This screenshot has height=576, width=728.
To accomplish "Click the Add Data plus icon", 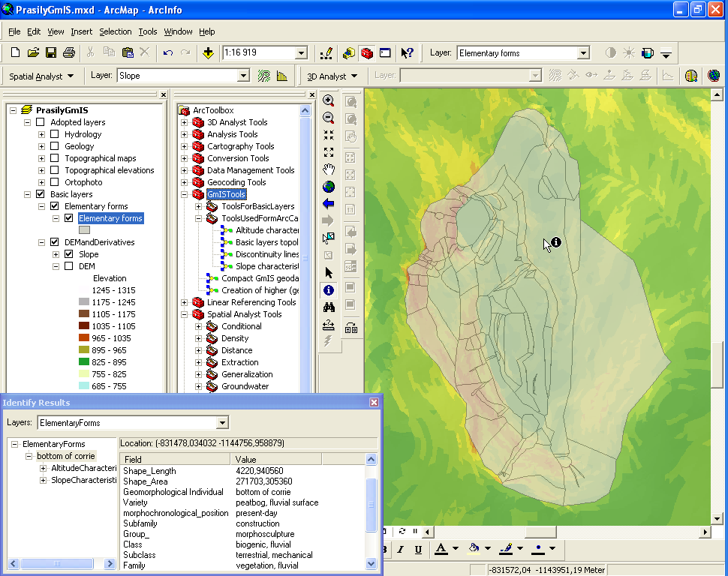I will coord(208,52).
